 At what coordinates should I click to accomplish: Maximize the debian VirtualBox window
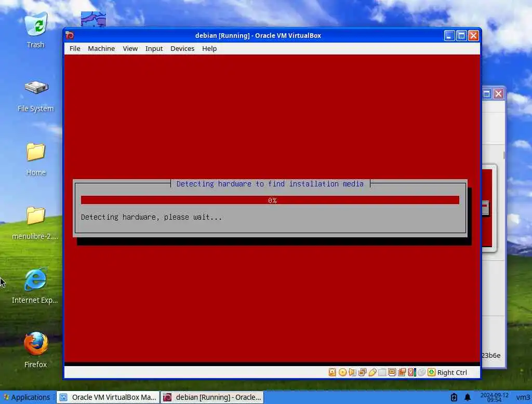pos(461,35)
